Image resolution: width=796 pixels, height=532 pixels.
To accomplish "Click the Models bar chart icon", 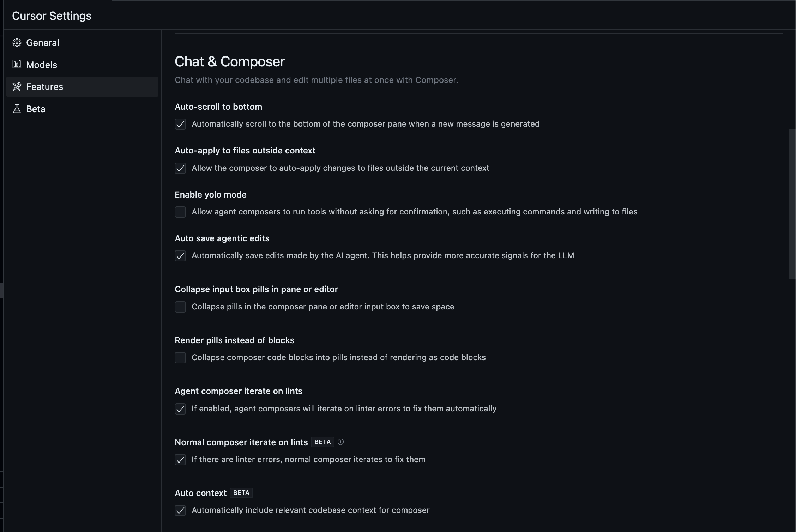I will 17,64.
